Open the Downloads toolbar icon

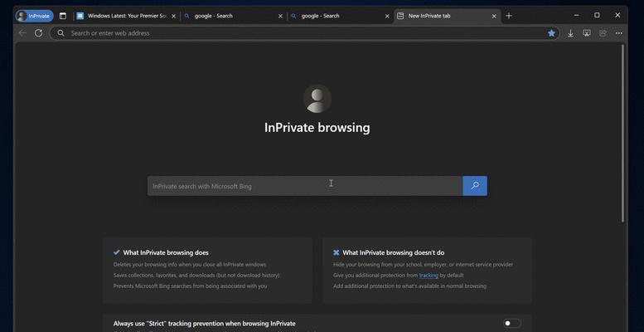pos(570,33)
